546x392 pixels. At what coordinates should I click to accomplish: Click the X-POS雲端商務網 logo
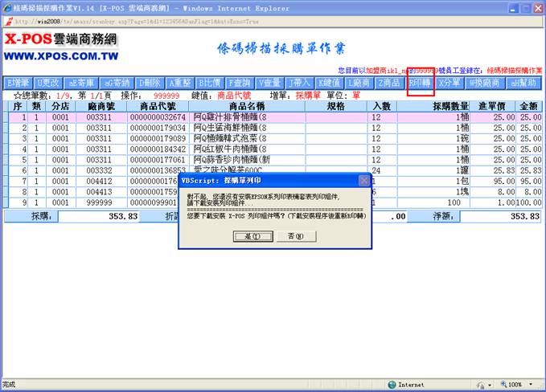tap(60, 39)
